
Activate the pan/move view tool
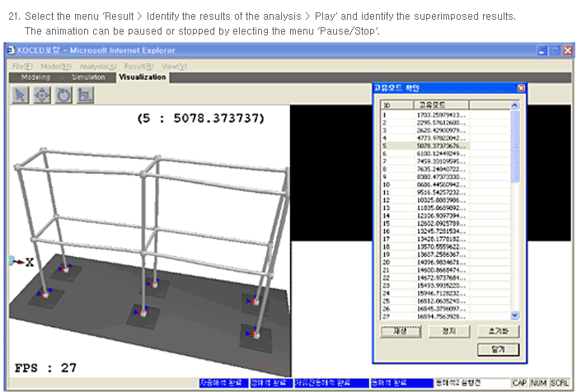pos(41,95)
